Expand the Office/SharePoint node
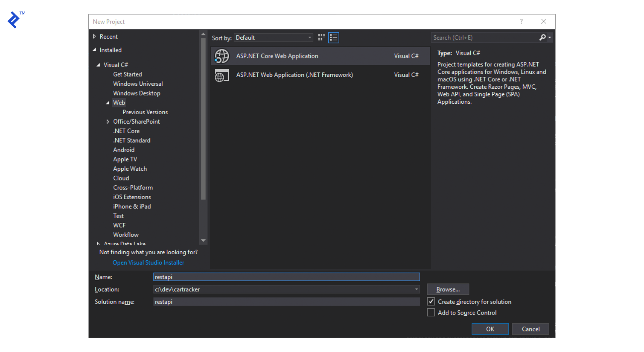This screenshot has height=352, width=644. click(108, 121)
